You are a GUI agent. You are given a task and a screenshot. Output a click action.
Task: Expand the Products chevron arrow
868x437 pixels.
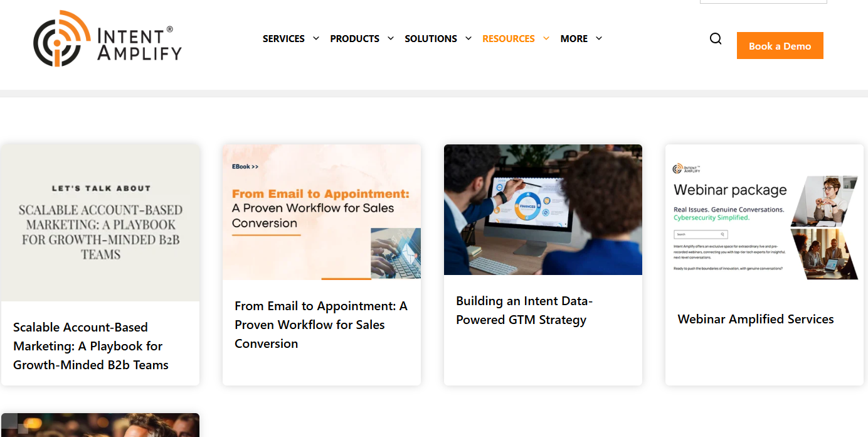(390, 38)
